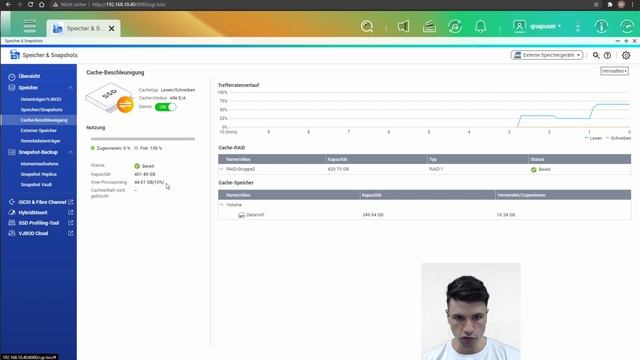Screen dimensions: 640x360
Task: Open SSD Profiling Tool link
Action: pyautogui.click(x=39, y=223)
